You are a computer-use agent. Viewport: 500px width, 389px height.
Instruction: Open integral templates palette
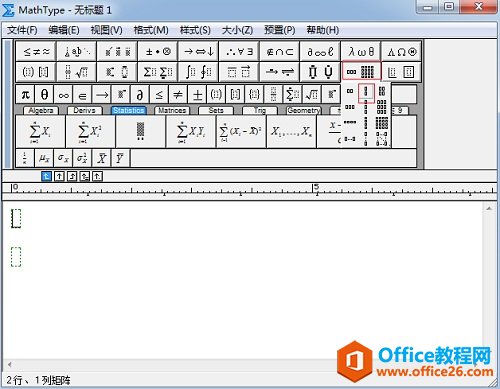(199, 72)
